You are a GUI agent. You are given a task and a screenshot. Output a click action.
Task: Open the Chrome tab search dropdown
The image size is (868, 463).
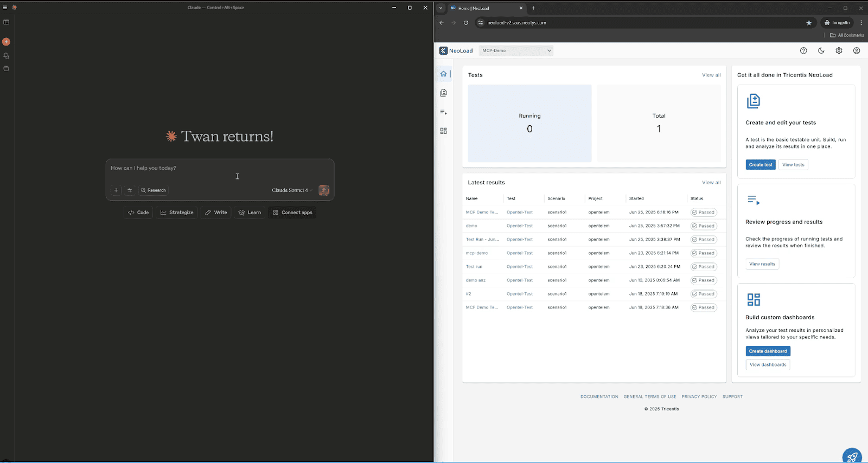pyautogui.click(x=441, y=8)
